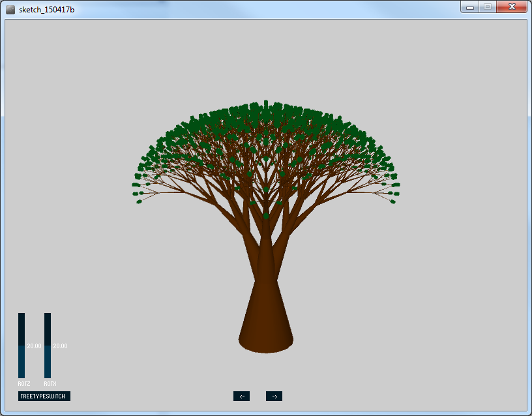Click the right arrow button
This screenshot has height=416, width=532.
click(274, 396)
